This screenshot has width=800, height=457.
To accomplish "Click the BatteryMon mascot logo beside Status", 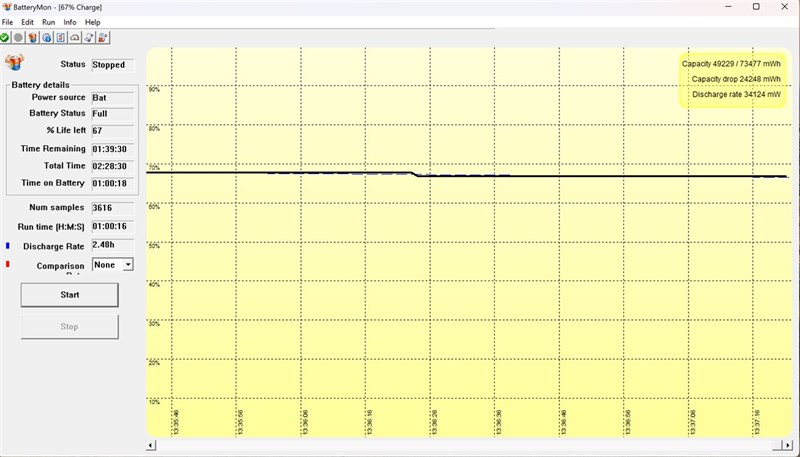I will tap(14, 62).
